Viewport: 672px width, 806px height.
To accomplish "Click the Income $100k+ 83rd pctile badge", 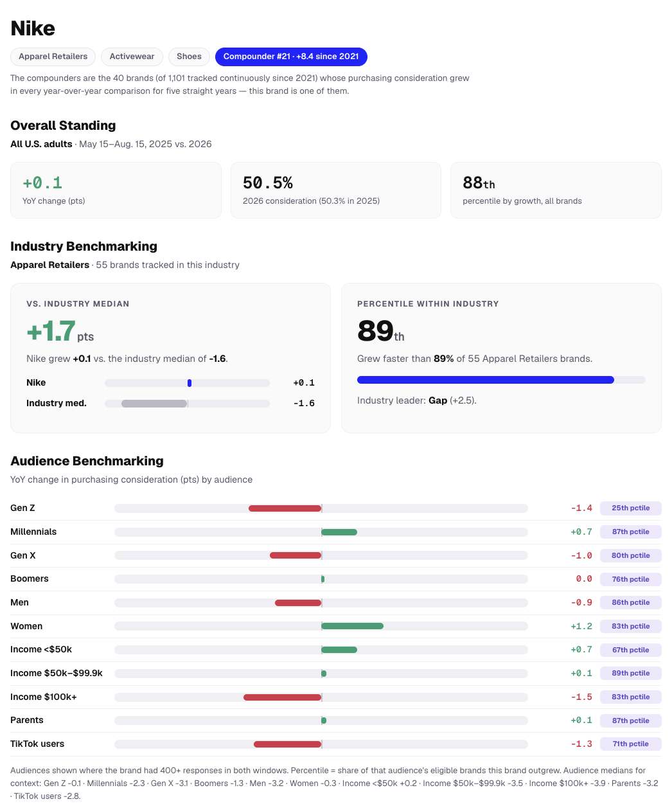I will 631,697.
